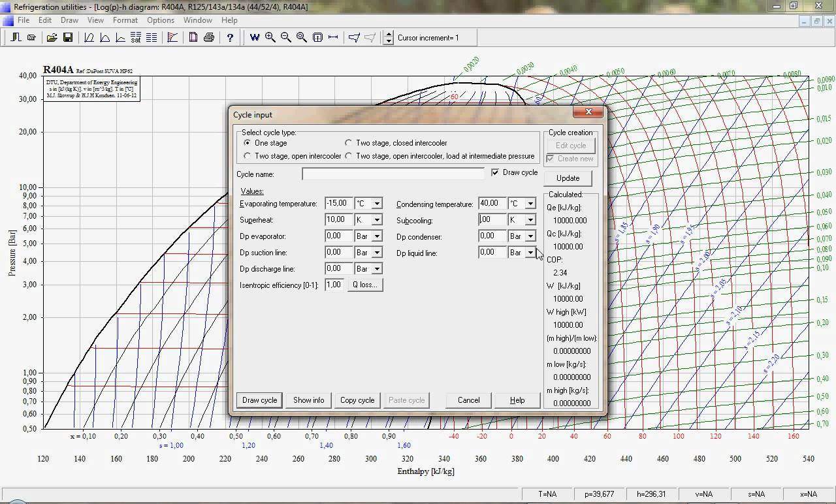Open the Window menu
836x504 pixels.
(198, 20)
